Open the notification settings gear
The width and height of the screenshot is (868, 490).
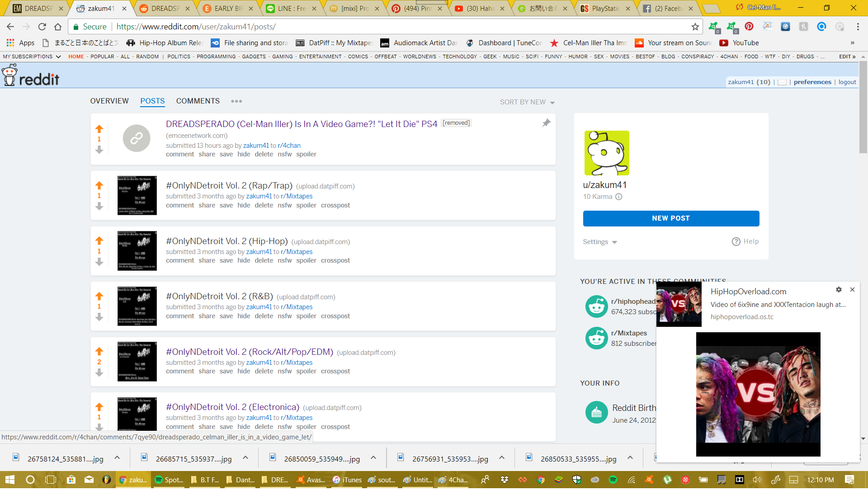839,289
